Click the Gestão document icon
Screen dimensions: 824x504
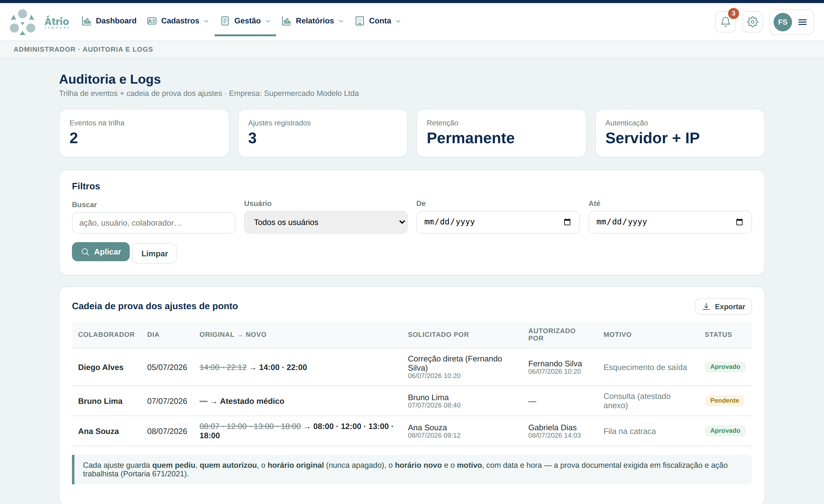coord(225,21)
